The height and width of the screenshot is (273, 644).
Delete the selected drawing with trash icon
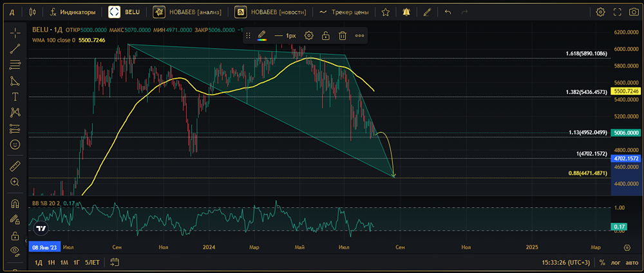pos(343,36)
